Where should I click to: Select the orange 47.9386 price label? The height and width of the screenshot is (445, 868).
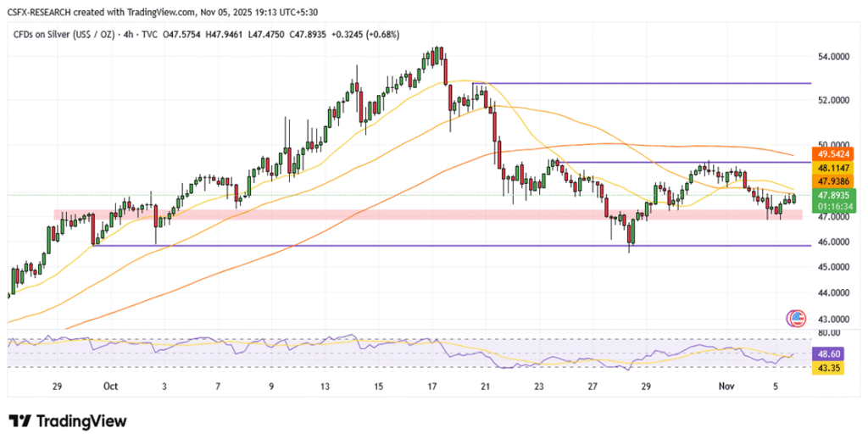(832, 181)
